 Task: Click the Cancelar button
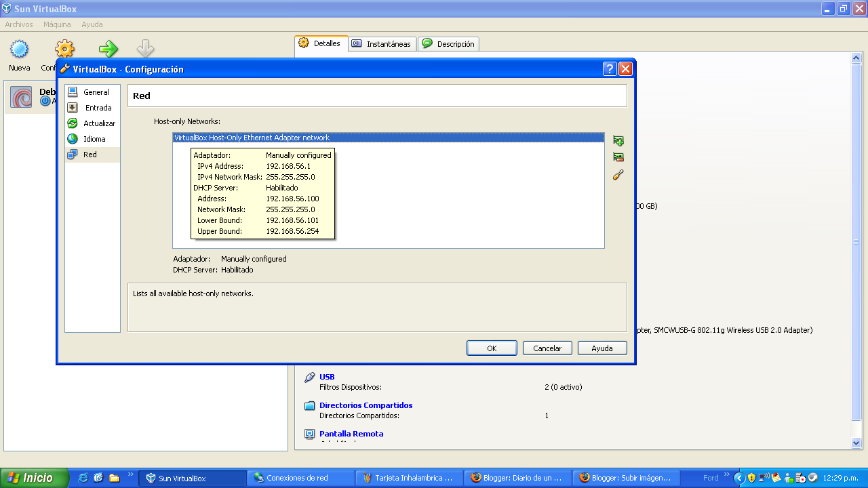[547, 348]
